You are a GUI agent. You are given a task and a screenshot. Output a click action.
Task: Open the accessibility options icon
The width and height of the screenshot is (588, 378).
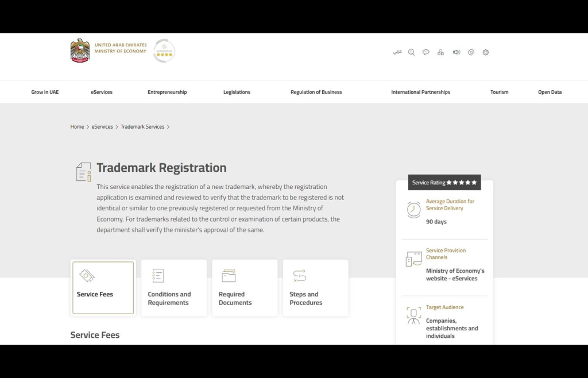(471, 52)
